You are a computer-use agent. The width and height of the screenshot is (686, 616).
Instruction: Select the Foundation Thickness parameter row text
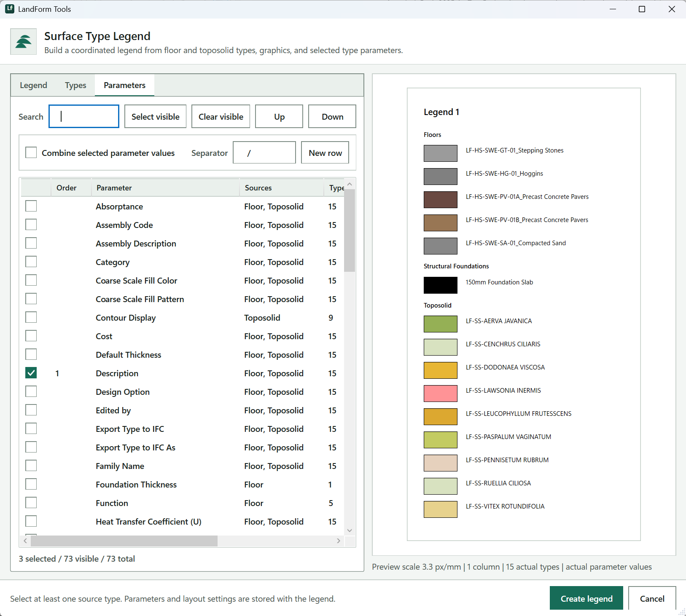click(136, 485)
